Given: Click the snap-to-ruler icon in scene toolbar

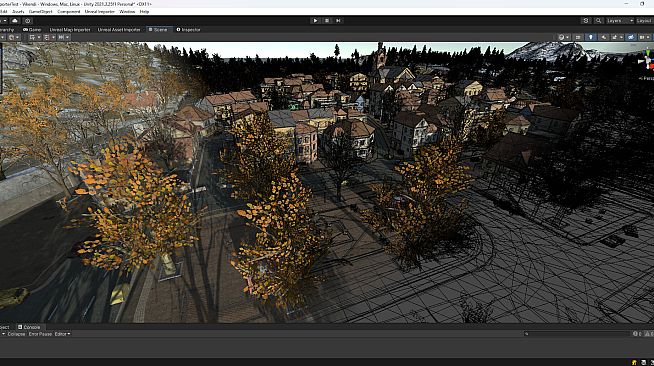Looking at the screenshot, I should (x=61, y=37).
